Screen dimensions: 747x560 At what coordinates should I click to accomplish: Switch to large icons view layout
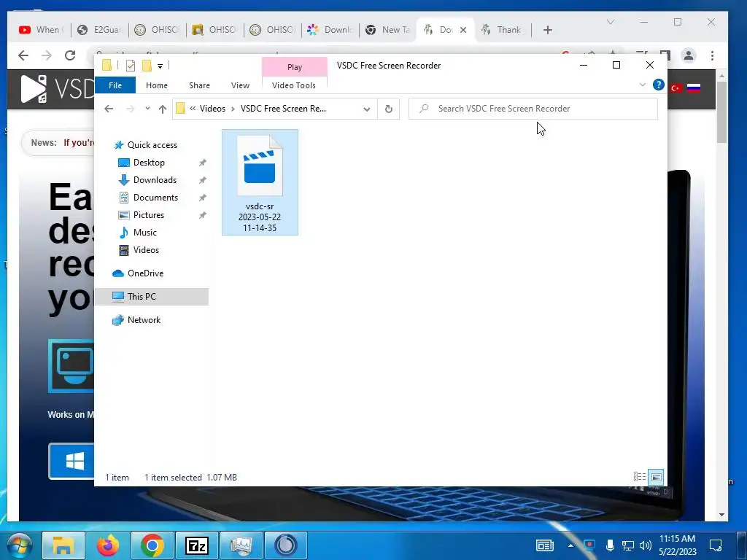656,477
